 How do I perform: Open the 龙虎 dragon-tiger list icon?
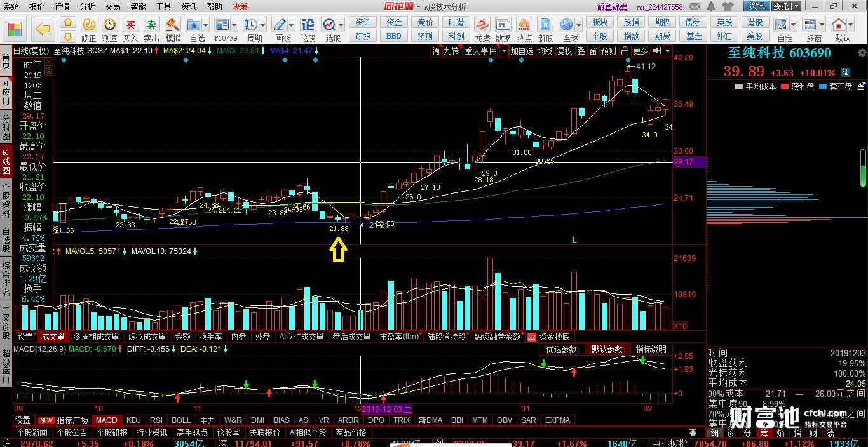tap(483, 25)
